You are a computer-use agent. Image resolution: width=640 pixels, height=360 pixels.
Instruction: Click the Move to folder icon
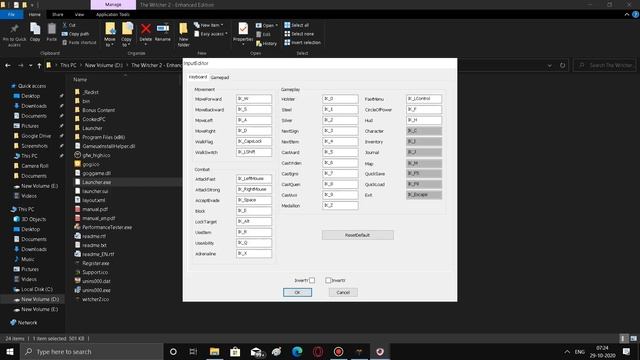(110, 29)
